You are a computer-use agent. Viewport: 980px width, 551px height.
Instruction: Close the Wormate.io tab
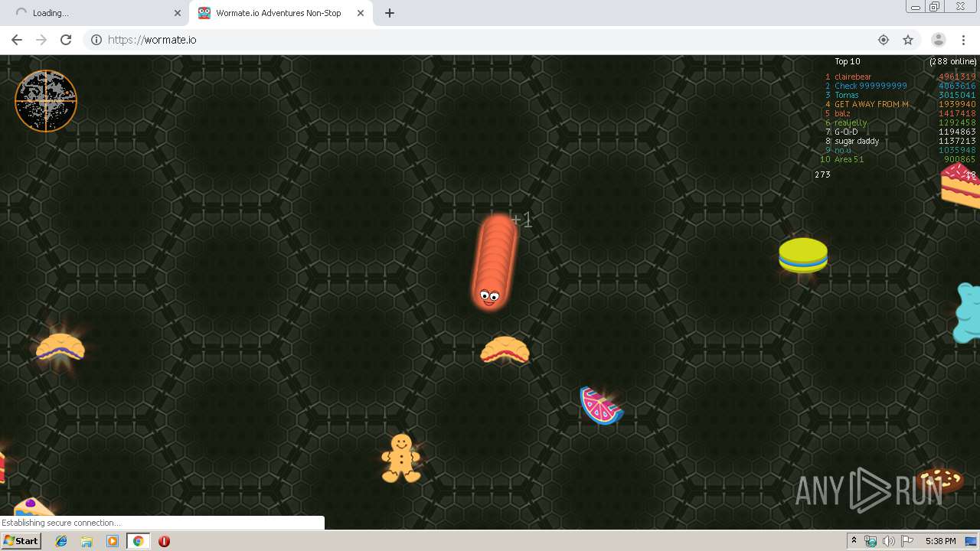[x=360, y=13]
